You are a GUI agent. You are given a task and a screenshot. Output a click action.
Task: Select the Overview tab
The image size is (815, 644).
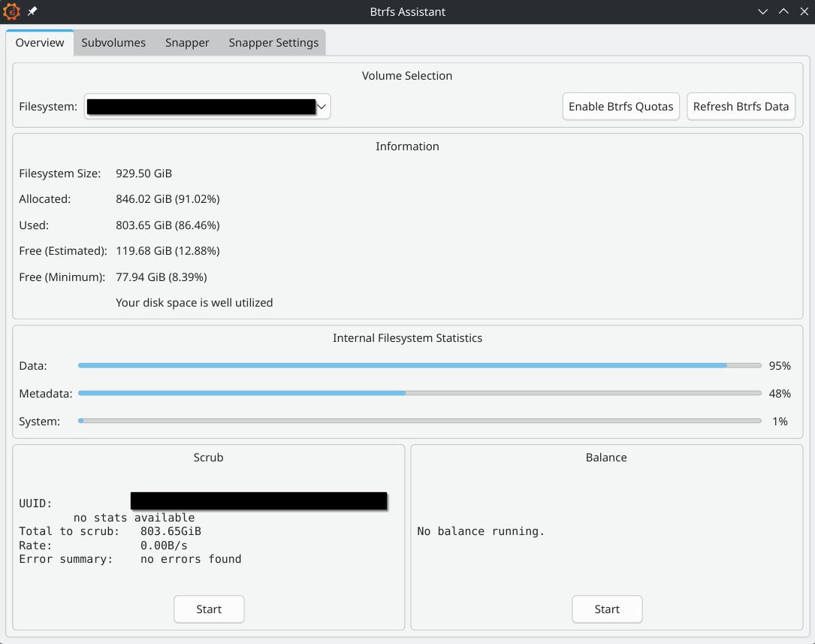[x=39, y=43]
